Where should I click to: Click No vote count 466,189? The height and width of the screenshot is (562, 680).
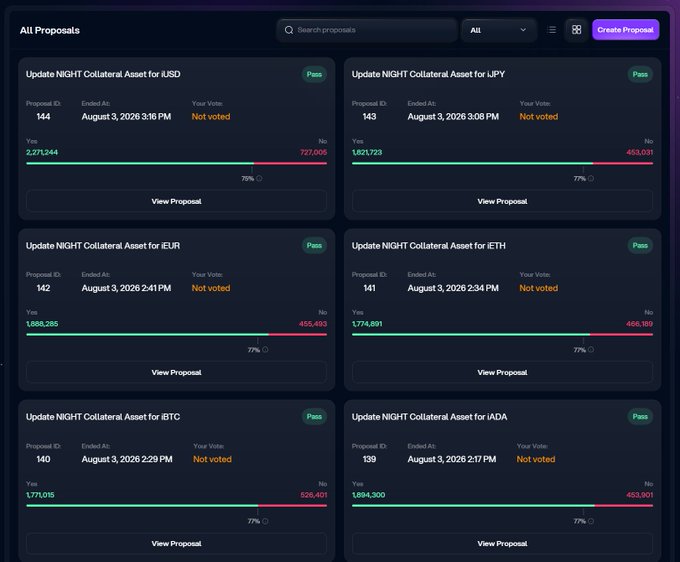click(x=640, y=324)
